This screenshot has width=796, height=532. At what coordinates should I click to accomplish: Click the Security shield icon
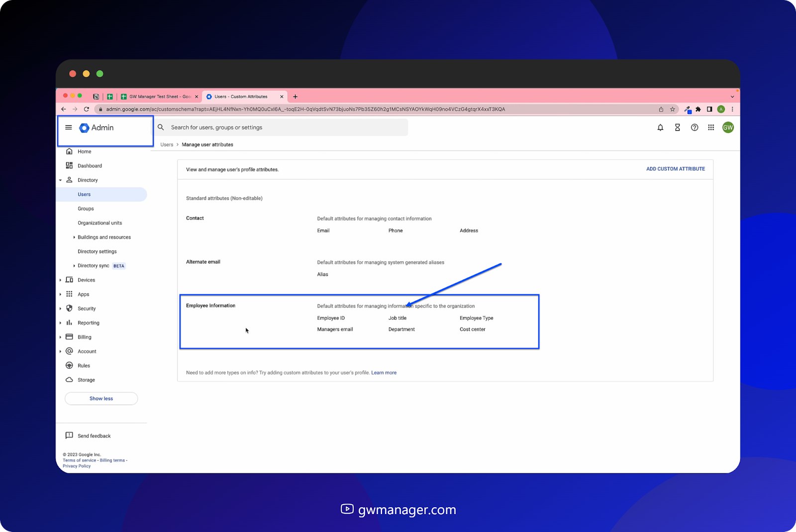(x=69, y=308)
